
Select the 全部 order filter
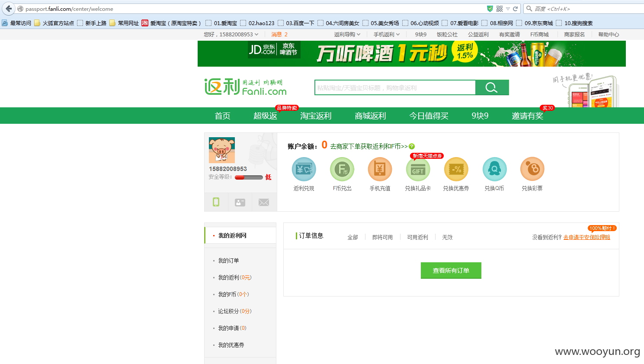click(x=353, y=237)
